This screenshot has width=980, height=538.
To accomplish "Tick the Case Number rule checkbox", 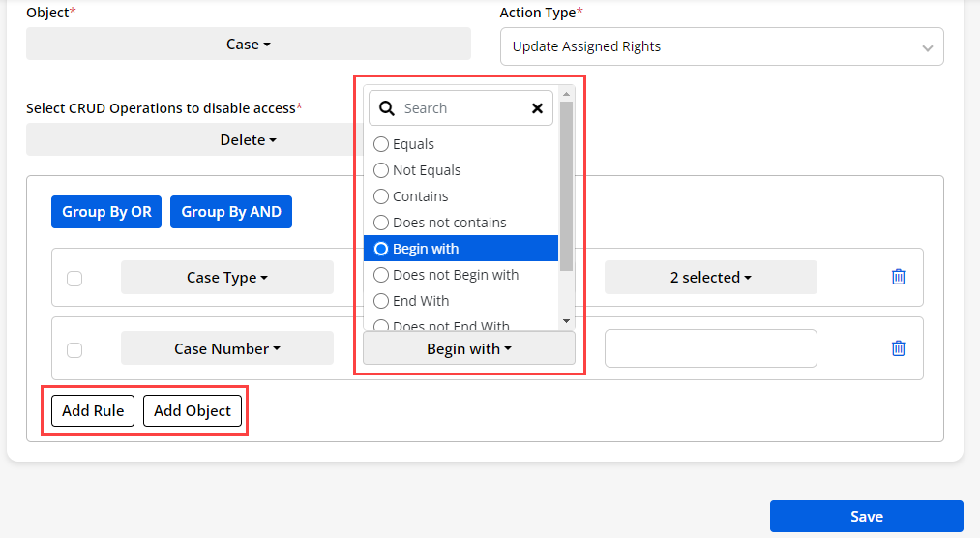I will (74, 350).
